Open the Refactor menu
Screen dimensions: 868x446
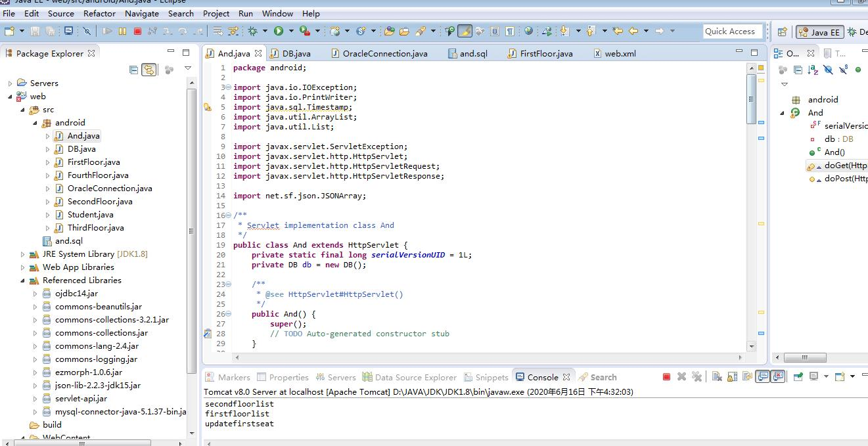[x=99, y=13]
